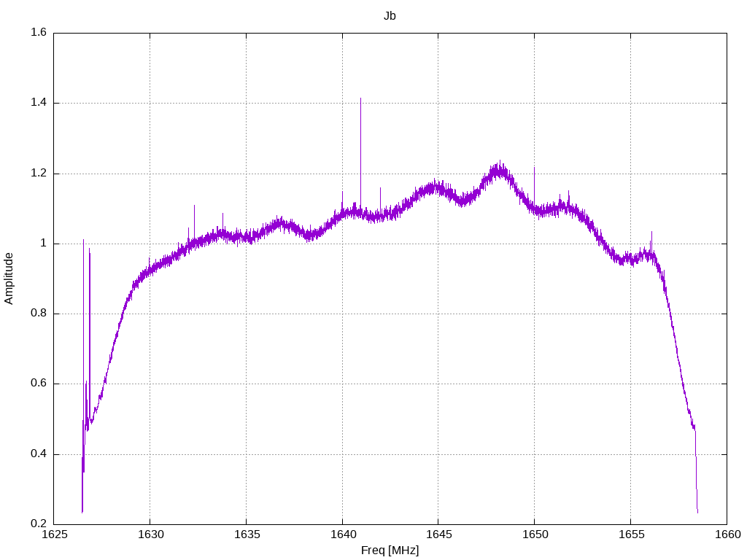Click the x-axis tick label '1655'

coord(631,534)
